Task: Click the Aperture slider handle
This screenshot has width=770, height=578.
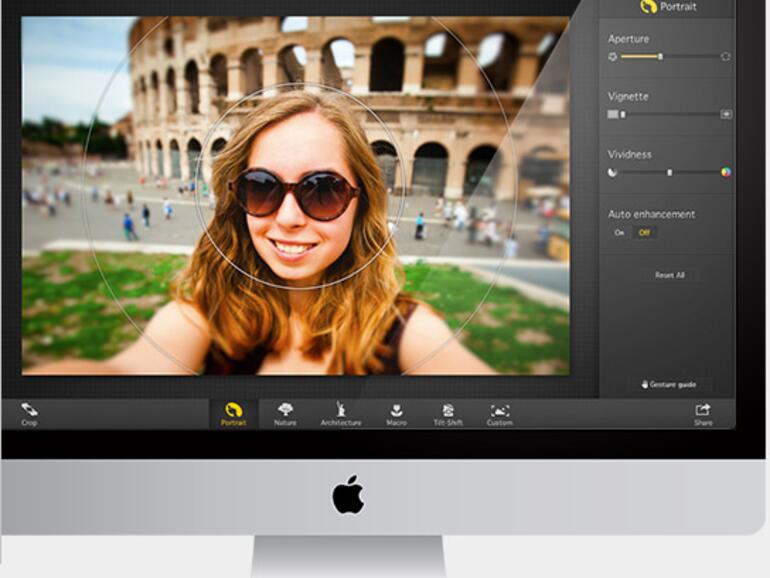Action: [660, 57]
